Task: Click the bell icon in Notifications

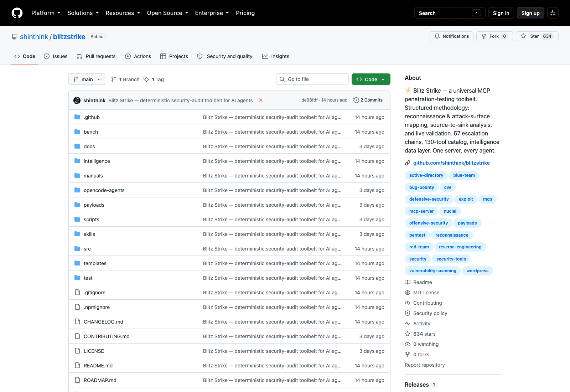Action: 437,36
